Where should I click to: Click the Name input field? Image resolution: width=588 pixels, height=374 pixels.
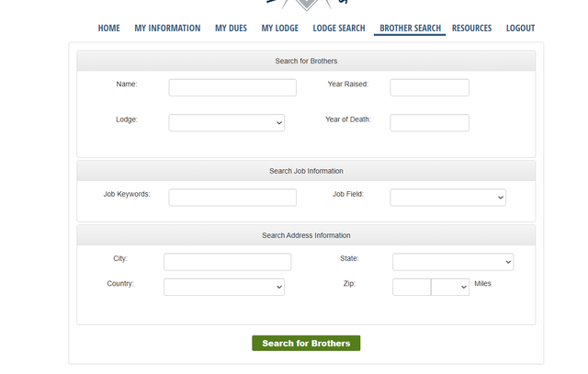pos(232,87)
